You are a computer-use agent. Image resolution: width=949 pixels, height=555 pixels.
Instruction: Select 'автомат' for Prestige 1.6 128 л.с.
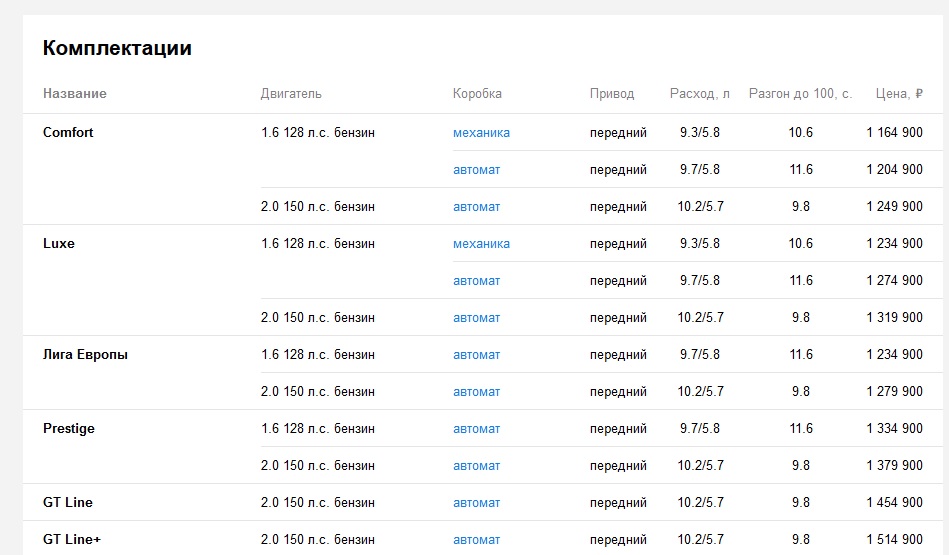tap(476, 429)
